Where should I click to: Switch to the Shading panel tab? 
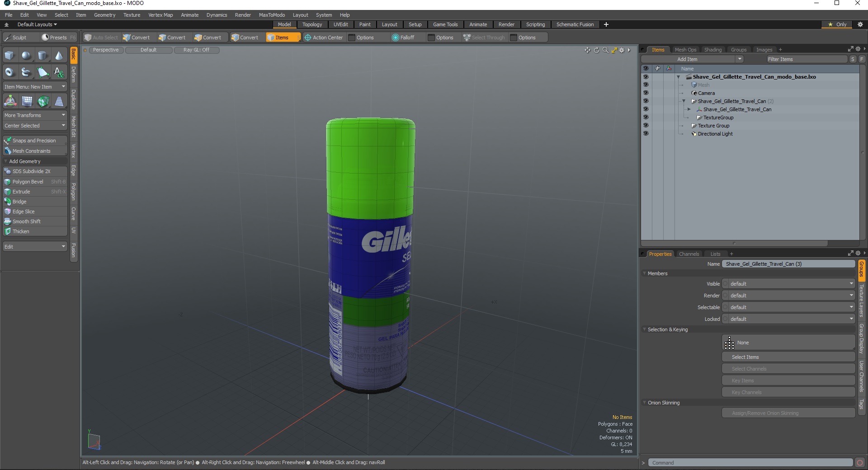tap(712, 50)
